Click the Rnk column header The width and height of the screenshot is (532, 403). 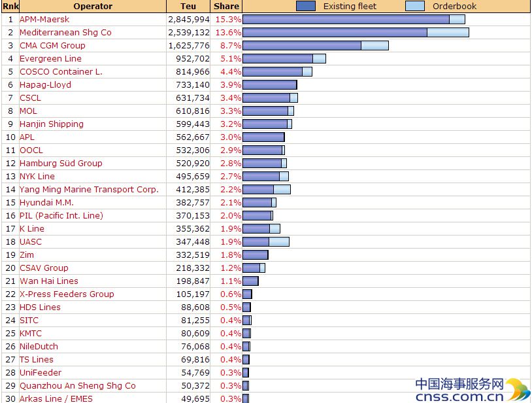[10, 7]
